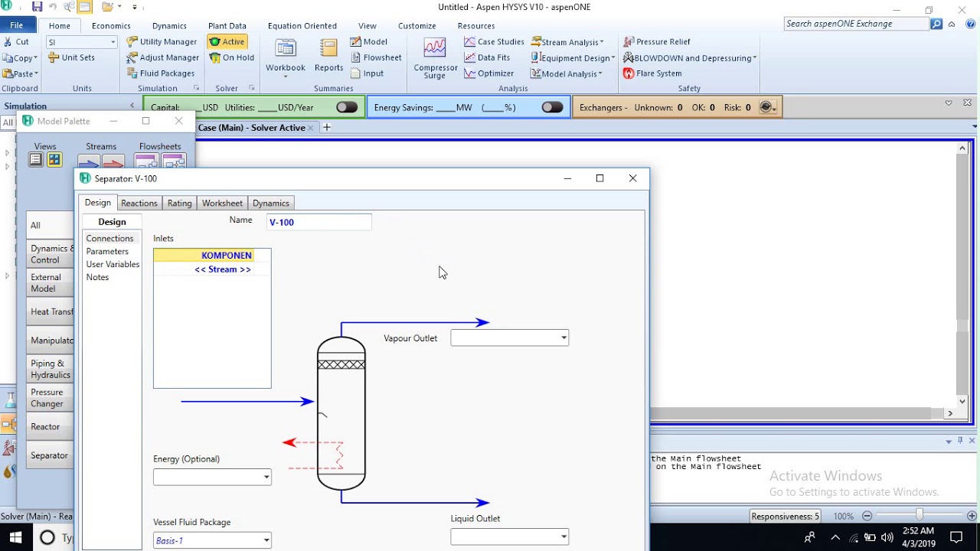The width and height of the screenshot is (980, 551).
Task: Click the Pressure Changer palette category
Action: tap(50, 398)
